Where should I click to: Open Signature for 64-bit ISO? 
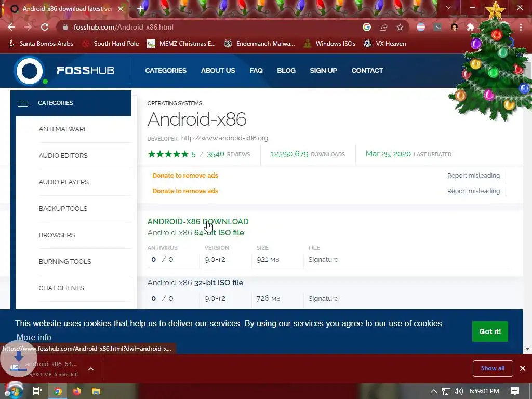click(x=323, y=260)
